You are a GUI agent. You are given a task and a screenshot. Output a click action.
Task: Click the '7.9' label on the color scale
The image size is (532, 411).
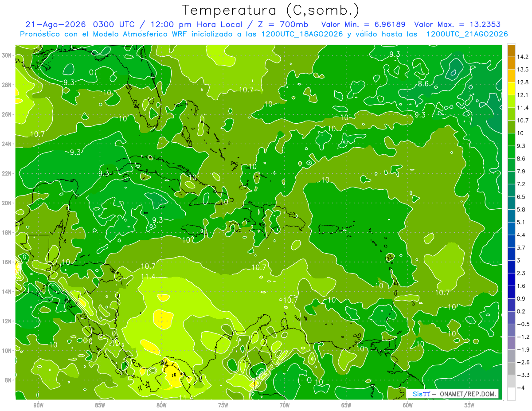click(521, 171)
